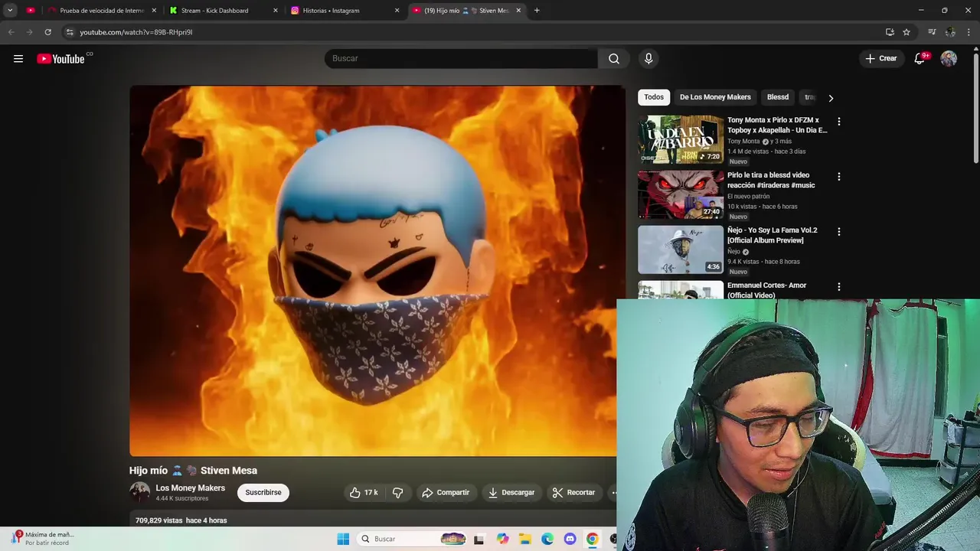Open options for Un Dia En El Barrio video
The height and width of the screenshot is (551, 980).
point(839,122)
